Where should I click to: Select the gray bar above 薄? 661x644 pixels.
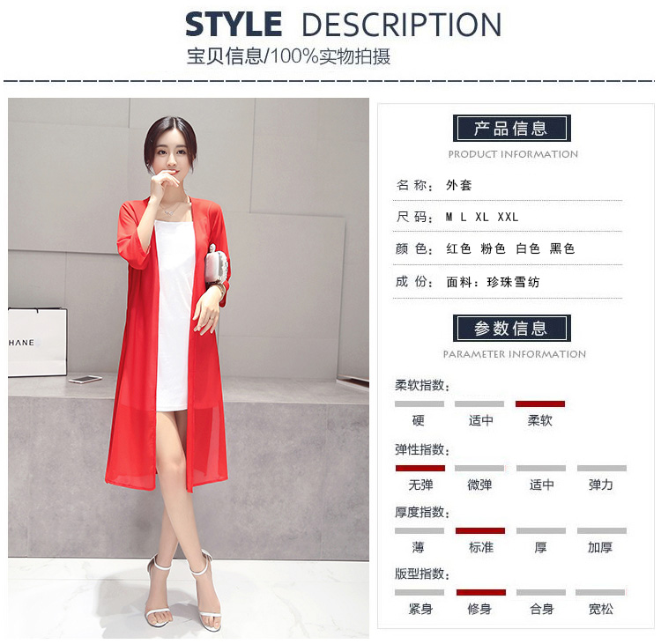[x=420, y=530]
